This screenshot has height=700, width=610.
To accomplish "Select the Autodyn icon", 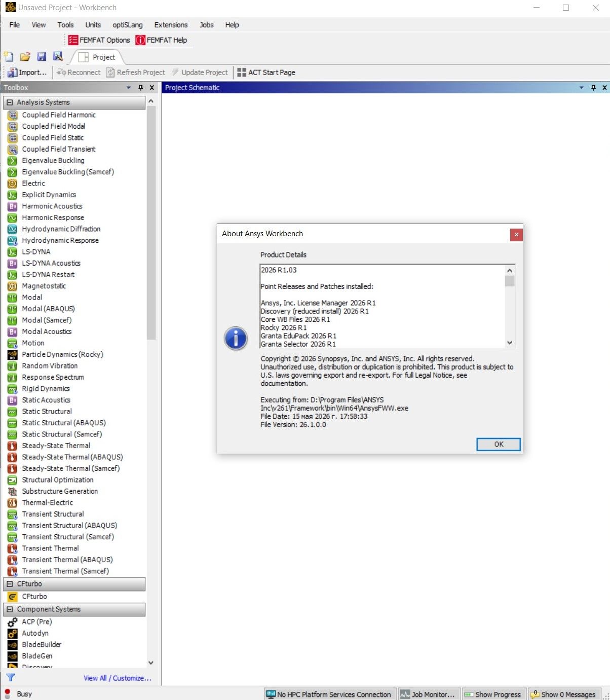I will 13,633.
